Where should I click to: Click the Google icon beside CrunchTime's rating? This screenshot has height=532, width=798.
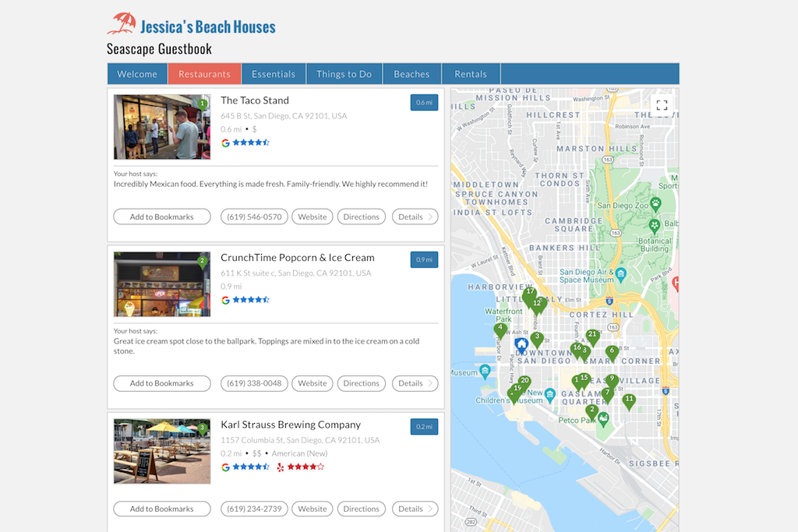(226, 299)
